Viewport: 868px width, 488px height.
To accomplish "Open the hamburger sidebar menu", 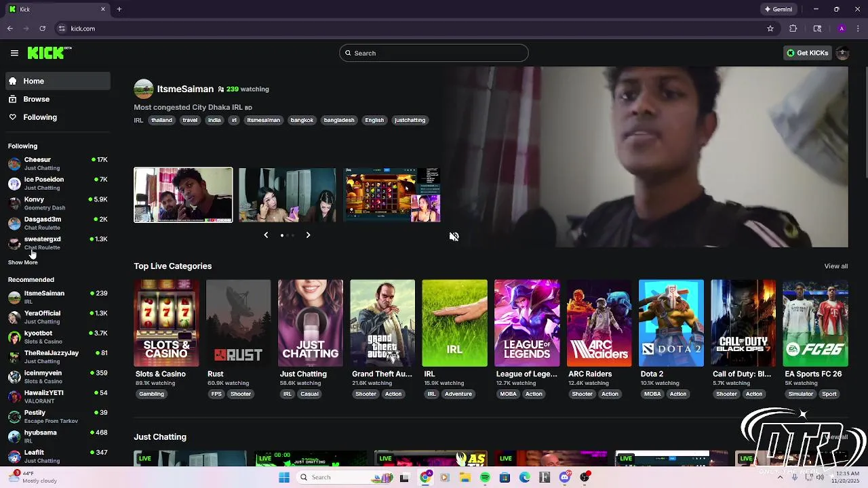I will coord(14,53).
